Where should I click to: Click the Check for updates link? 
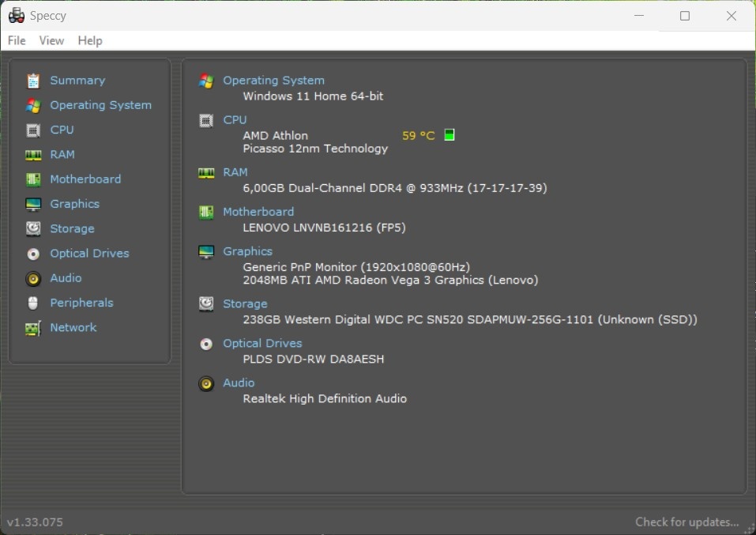(x=687, y=522)
